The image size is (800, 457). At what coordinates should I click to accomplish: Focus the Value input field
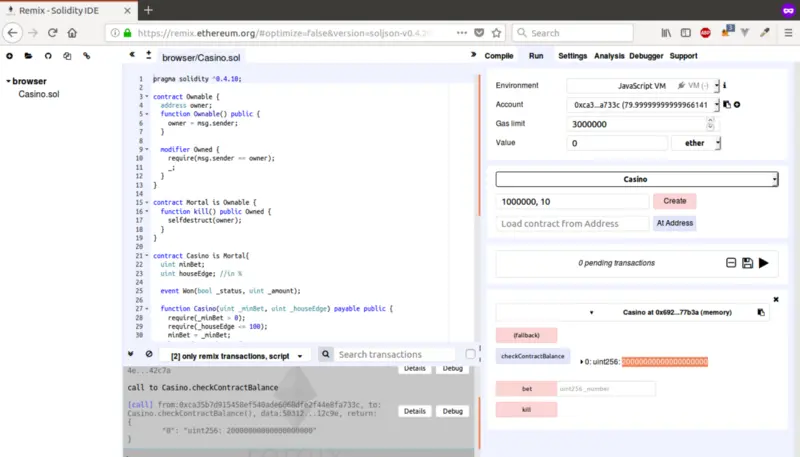click(x=617, y=143)
